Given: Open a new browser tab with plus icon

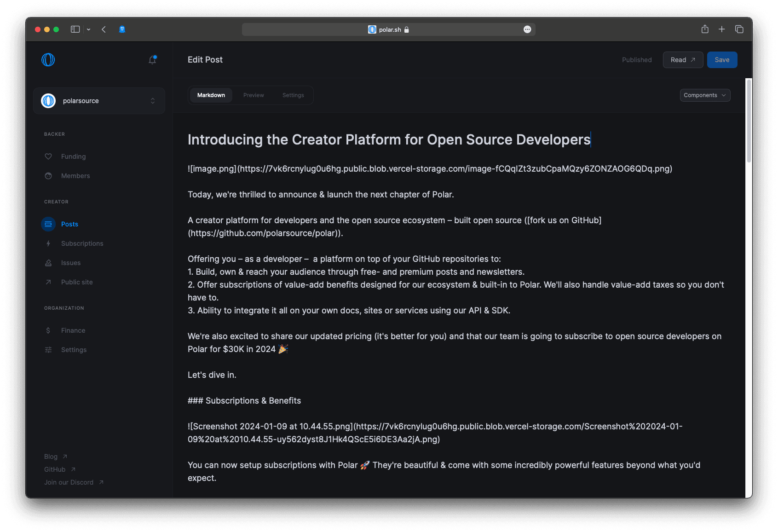Looking at the screenshot, I should (722, 29).
